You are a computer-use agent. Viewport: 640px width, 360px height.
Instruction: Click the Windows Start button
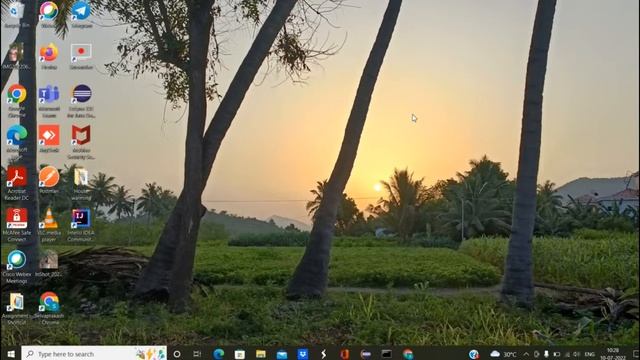click(11, 354)
